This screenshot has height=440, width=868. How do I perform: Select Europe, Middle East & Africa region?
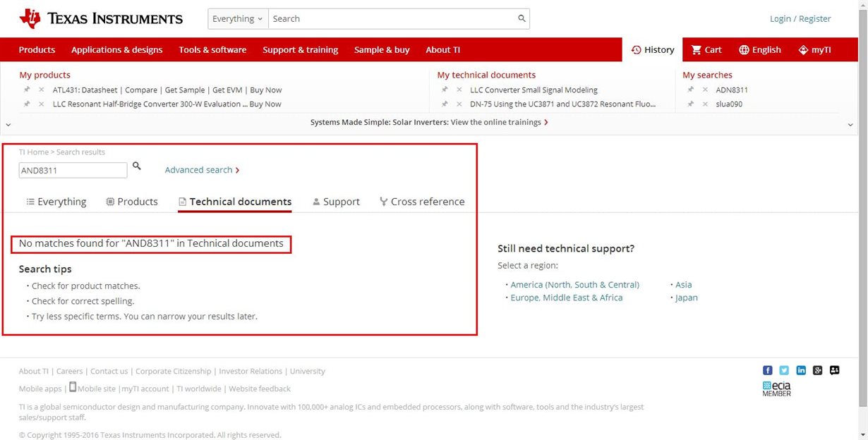(x=566, y=298)
